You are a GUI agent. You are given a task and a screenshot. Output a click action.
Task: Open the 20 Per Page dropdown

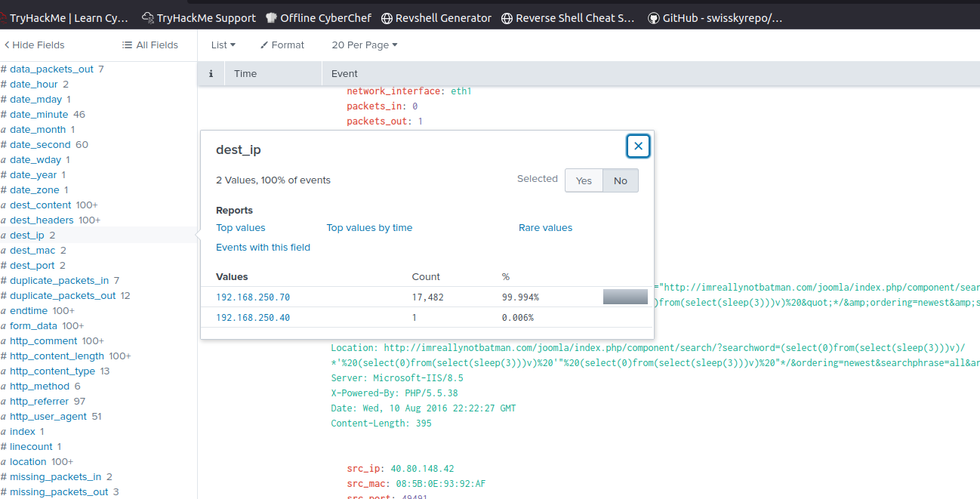(x=365, y=45)
